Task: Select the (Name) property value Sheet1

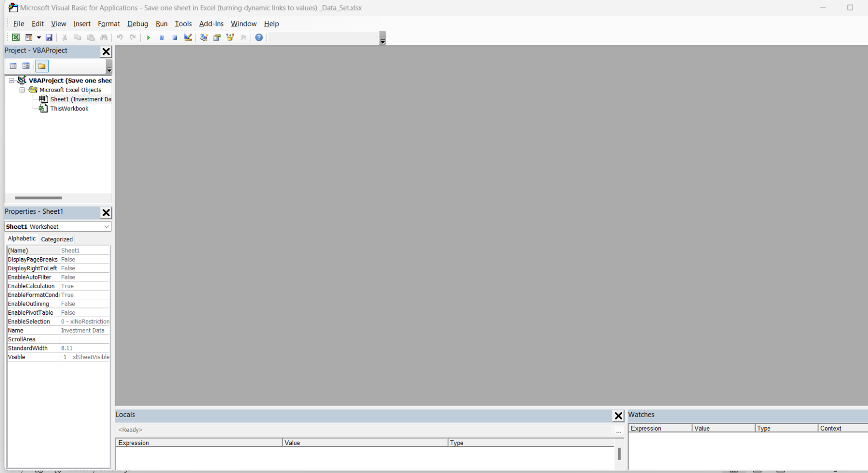Action: [x=85, y=250]
